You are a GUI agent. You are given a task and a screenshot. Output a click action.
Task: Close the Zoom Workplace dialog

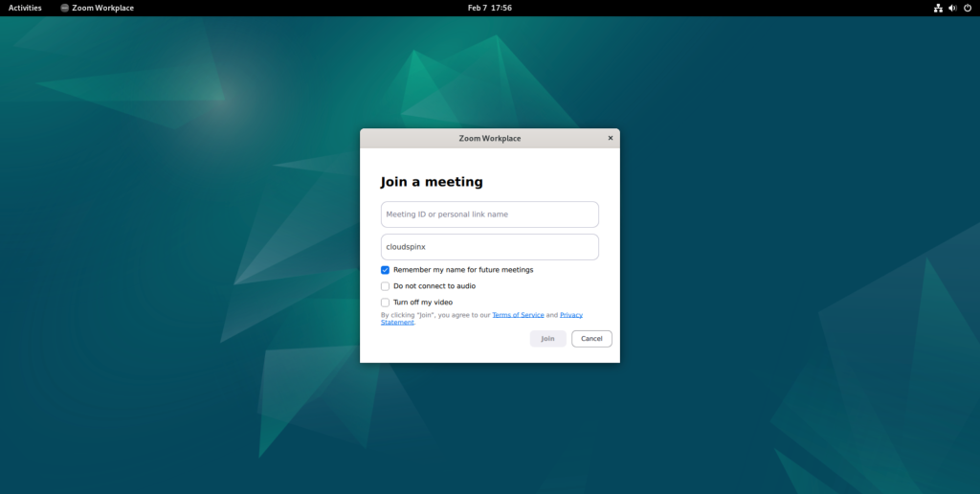[611, 138]
